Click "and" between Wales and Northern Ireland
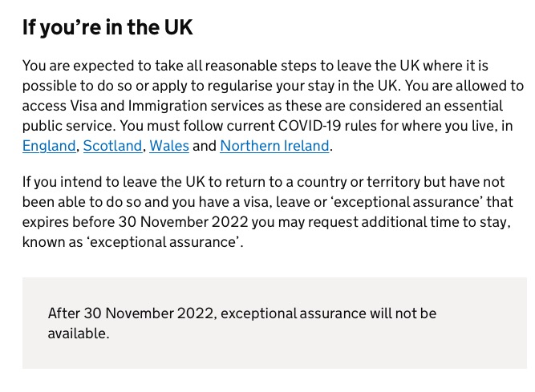Screen dimensions: 535x392 click(x=205, y=146)
